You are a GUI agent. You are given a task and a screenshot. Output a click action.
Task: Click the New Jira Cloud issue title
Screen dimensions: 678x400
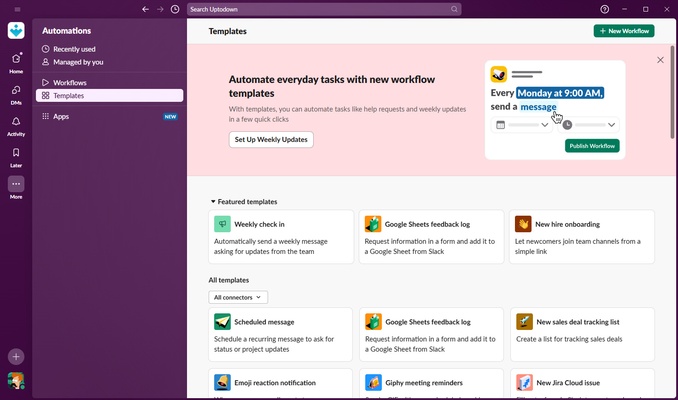tap(568, 383)
